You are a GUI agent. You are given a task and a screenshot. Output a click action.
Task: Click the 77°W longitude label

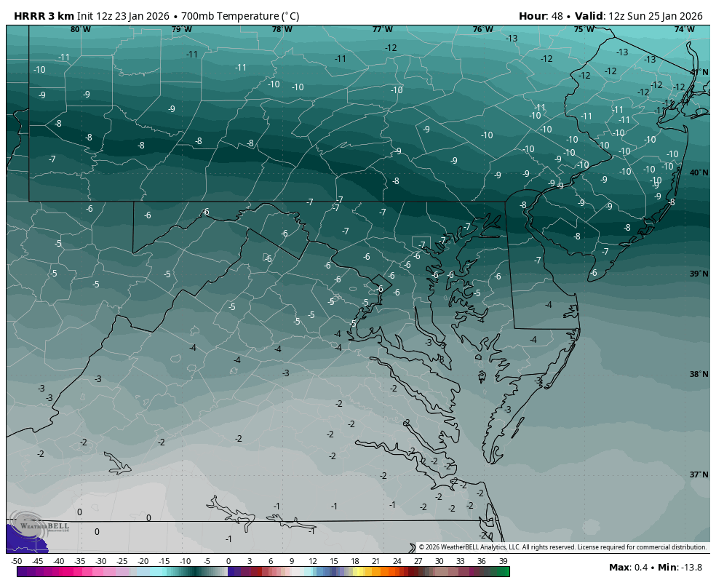click(x=382, y=30)
